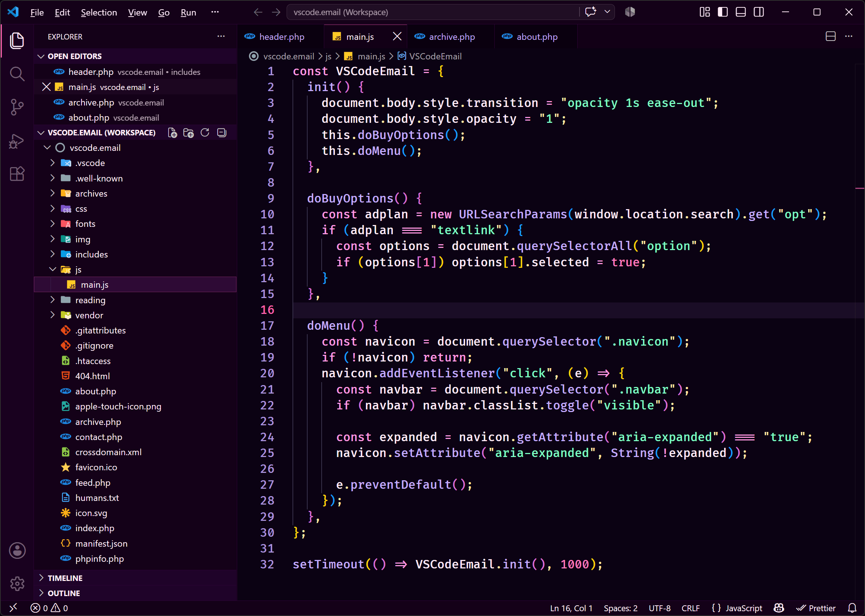Collapse the VSCODE.EMAIL (WORKSPACE) section
Screen dimensions: 865x616
(x=41, y=133)
